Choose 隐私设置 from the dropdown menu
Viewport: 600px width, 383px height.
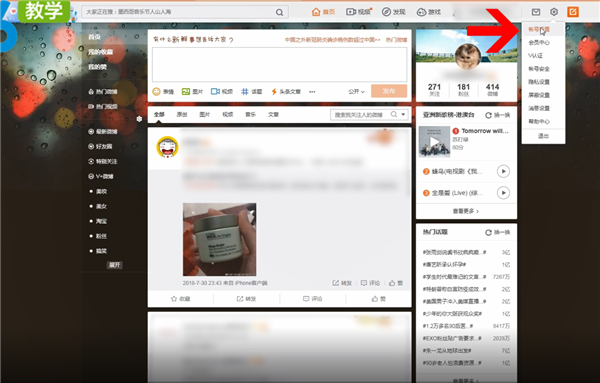point(539,82)
